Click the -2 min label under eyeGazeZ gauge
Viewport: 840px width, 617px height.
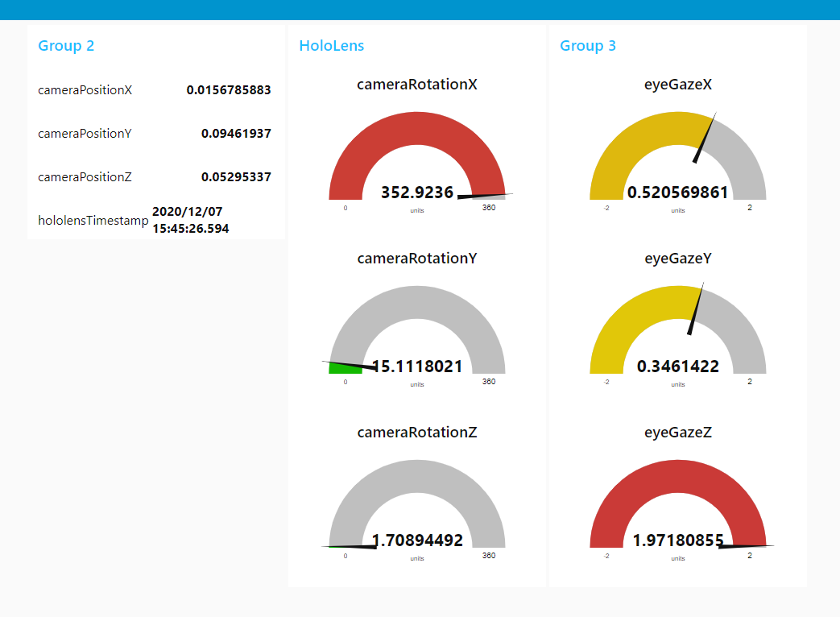coord(606,555)
